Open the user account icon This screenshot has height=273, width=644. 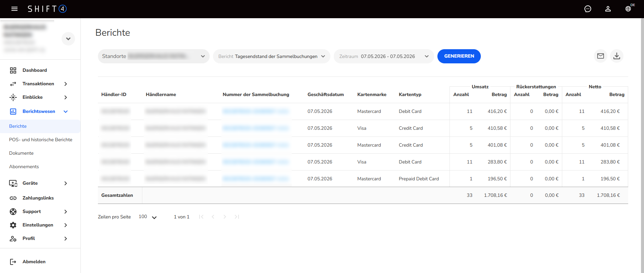(608, 9)
